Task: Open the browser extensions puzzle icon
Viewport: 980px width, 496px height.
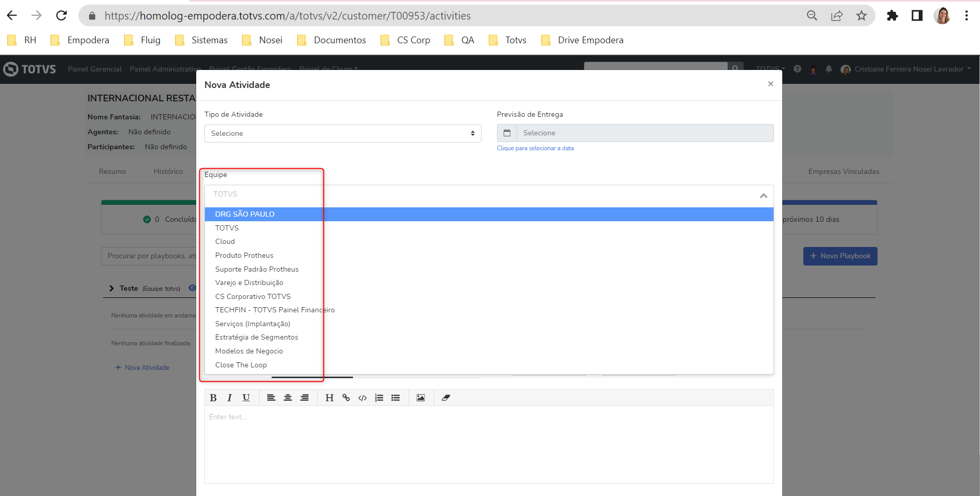Action: 892,16
